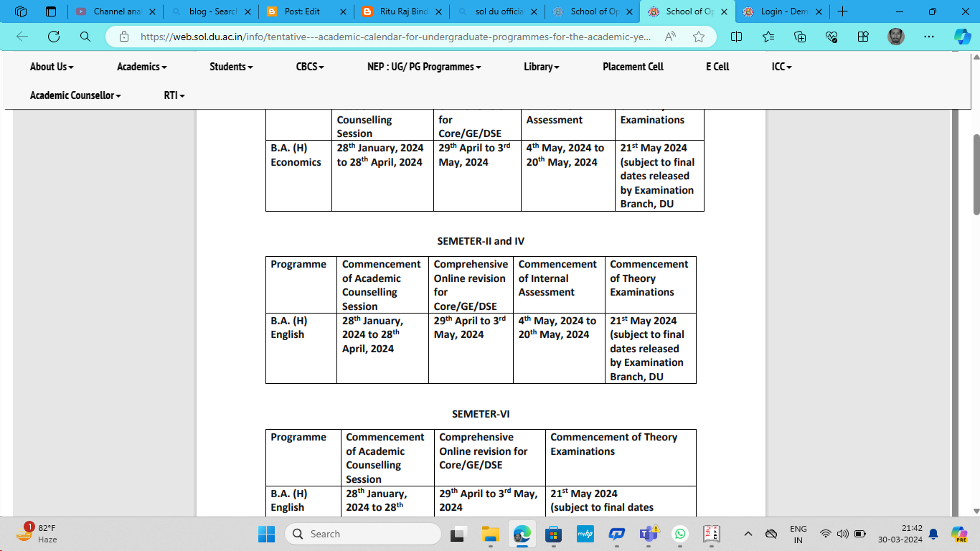Open the Extensions puzzle icon
The image size is (980, 551).
tap(863, 37)
